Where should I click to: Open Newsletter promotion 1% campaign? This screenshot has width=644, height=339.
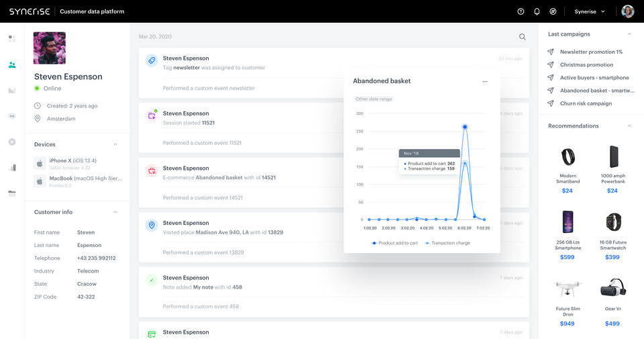(x=590, y=52)
